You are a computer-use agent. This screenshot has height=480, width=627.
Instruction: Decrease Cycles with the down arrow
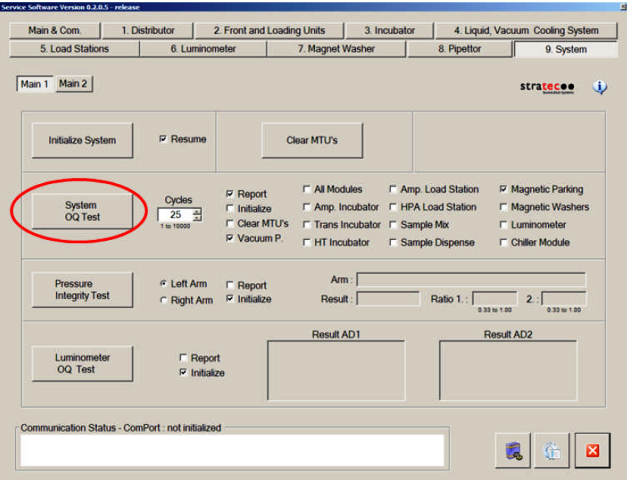[x=197, y=218]
